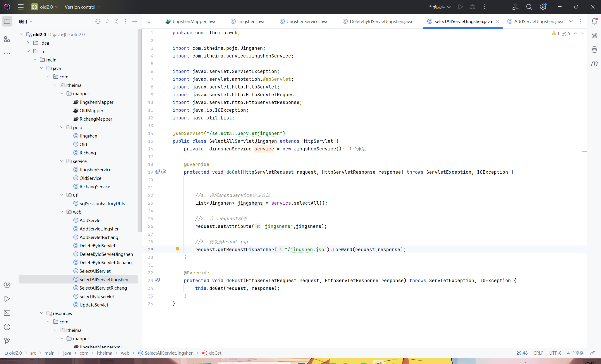Expand the .idea folder
Image resolution: width=601 pixels, height=364 pixels.
(28, 43)
